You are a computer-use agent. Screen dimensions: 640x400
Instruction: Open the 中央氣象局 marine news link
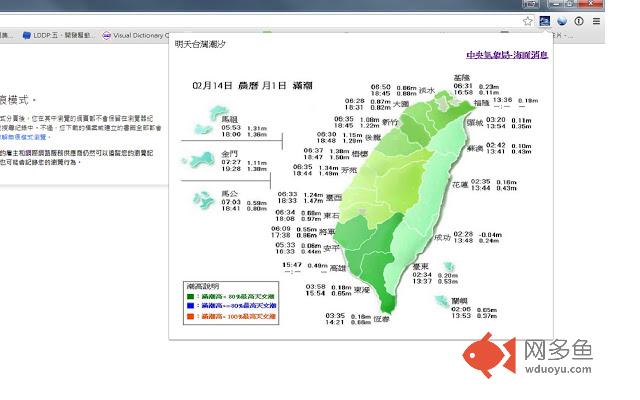point(507,55)
